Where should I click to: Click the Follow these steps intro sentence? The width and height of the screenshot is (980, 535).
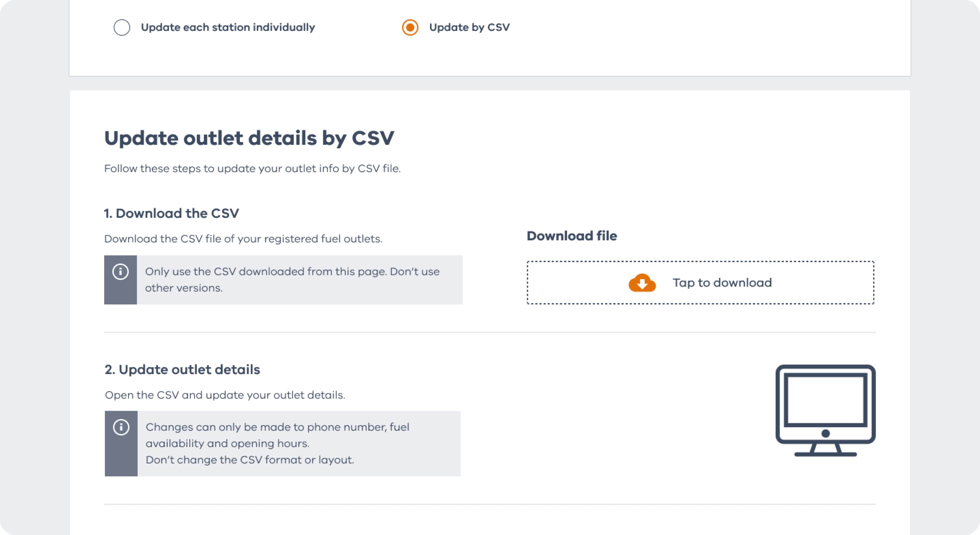tap(252, 168)
